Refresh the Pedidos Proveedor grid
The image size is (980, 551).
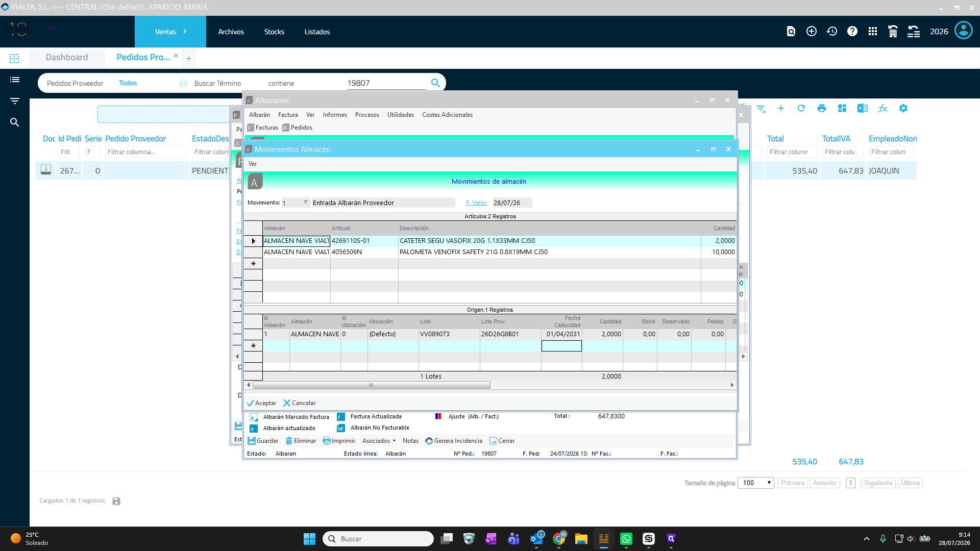[801, 108]
